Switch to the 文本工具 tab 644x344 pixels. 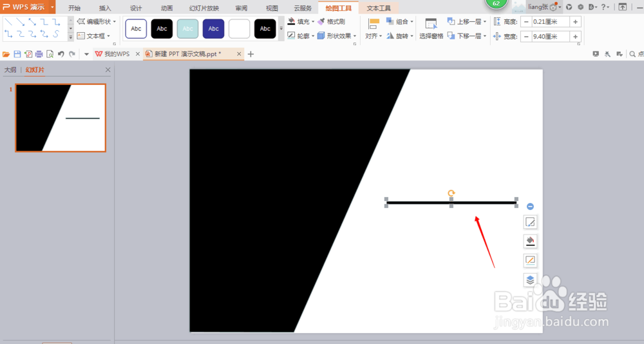(x=379, y=8)
